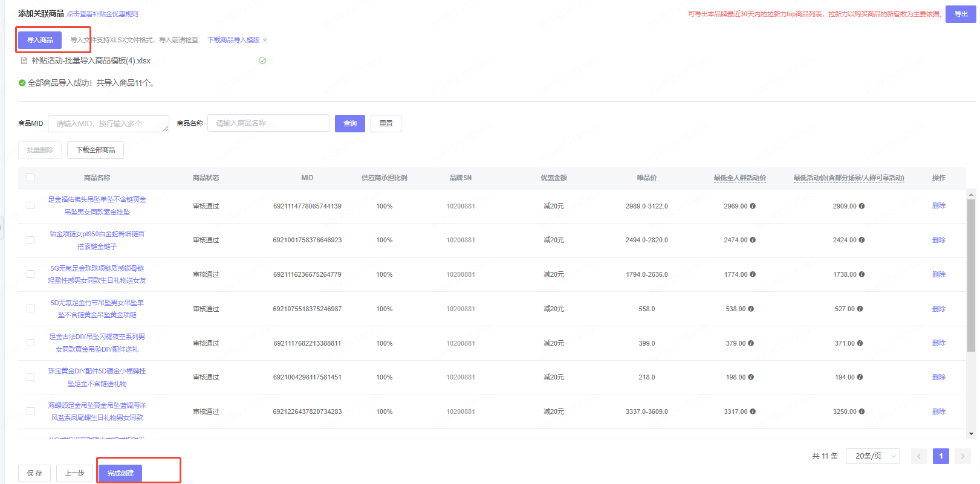Image resolution: width=980 pixels, height=484 pixels.
Task: Sort by 最低全人群活动价 column header
Action: (x=739, y=178)
